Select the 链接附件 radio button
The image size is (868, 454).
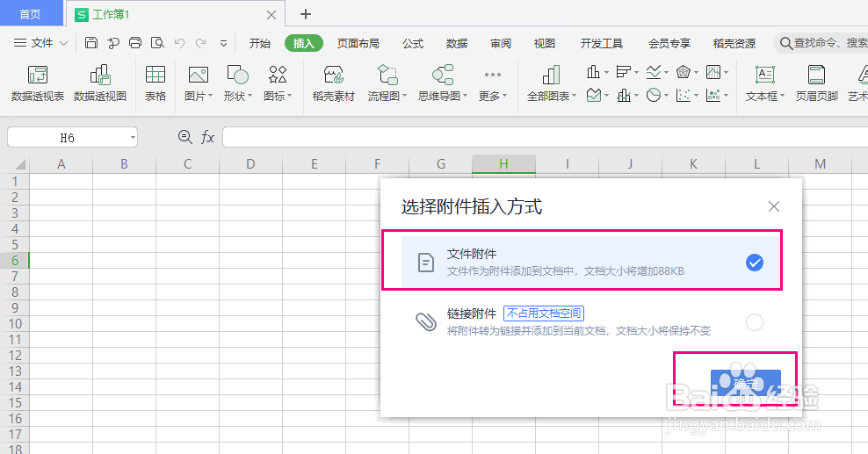coord(755,321)
